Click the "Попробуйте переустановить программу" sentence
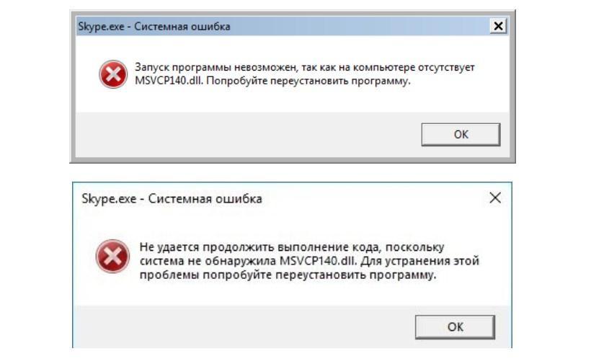This screenshot has width=591, height=364. point(308,81)
